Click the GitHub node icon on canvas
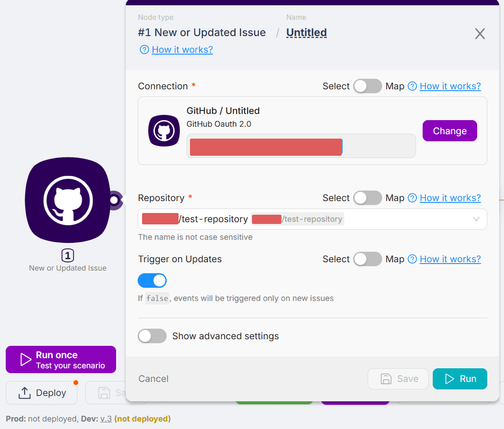 [67, 200]
